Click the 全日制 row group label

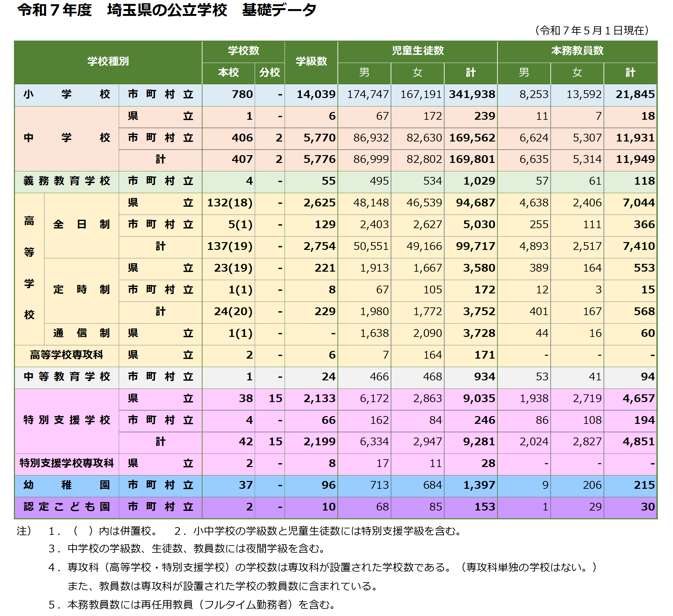(x=81, y=225)
